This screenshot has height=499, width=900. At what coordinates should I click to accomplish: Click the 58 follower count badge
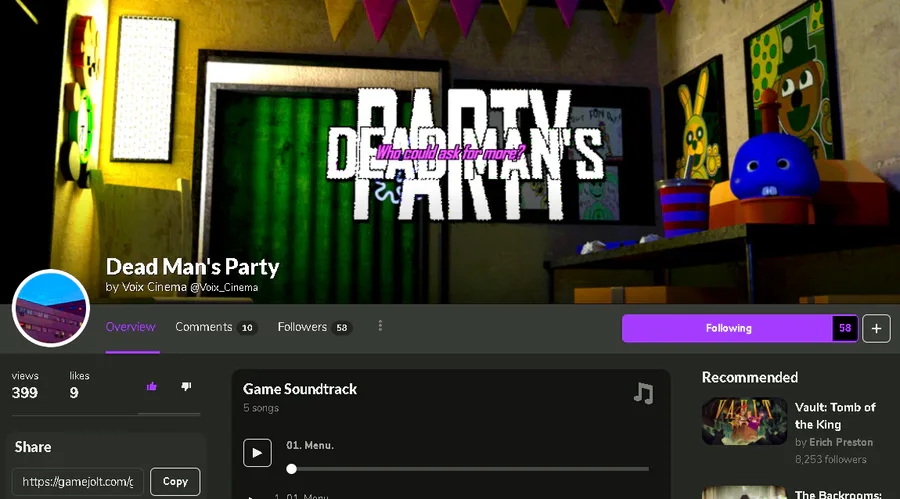click(x=845, y=328)
